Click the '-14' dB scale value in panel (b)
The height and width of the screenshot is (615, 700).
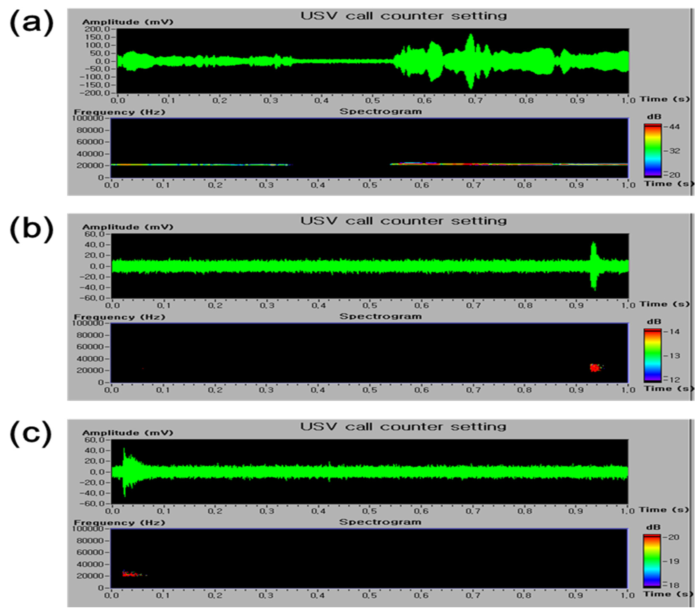point(672,332)
